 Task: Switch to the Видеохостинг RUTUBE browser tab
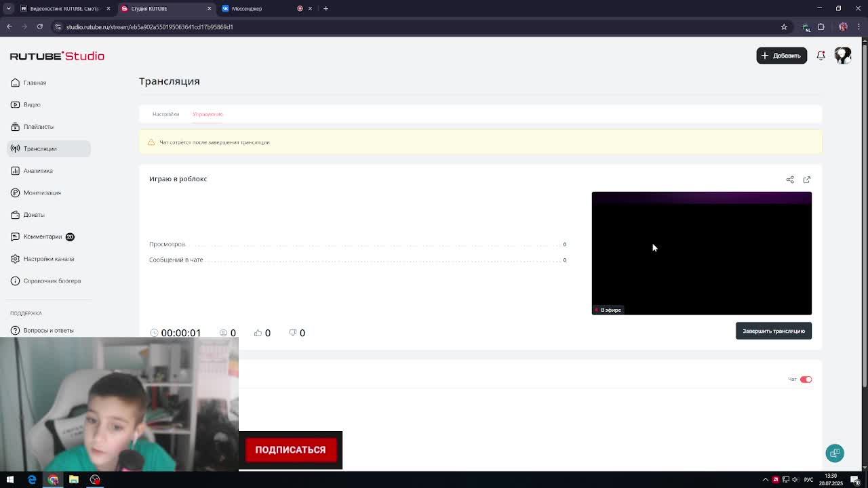coord(65,9)
